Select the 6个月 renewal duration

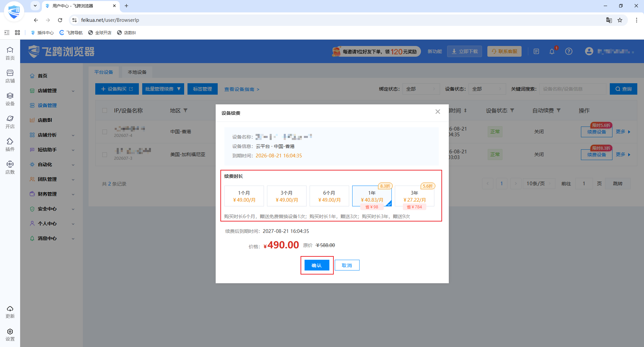point(329,196)
